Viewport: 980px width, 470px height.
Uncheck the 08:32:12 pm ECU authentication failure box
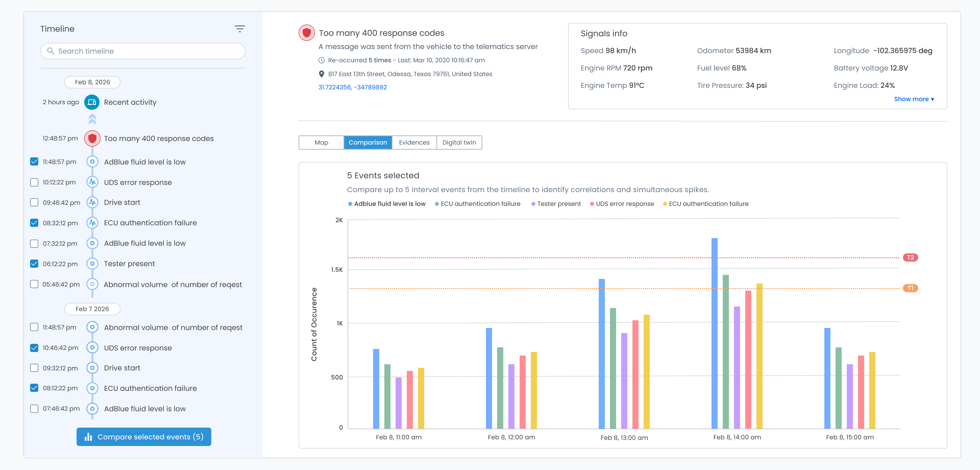[34, 223]
